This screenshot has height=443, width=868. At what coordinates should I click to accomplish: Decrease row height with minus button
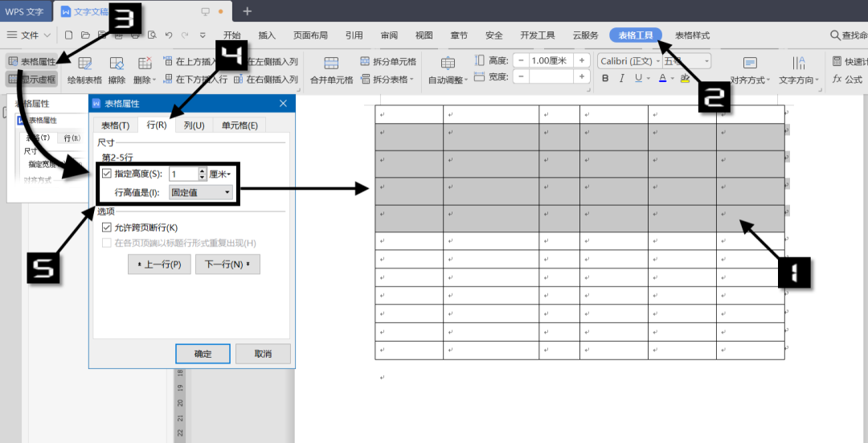coord(521,60)
